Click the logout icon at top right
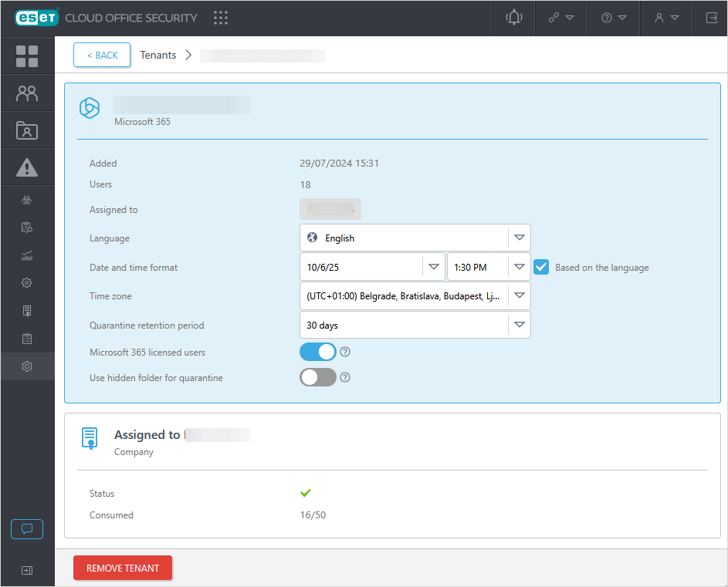This screenshot has width=728, height=587. pyautogui.click(x=711, y=18)
